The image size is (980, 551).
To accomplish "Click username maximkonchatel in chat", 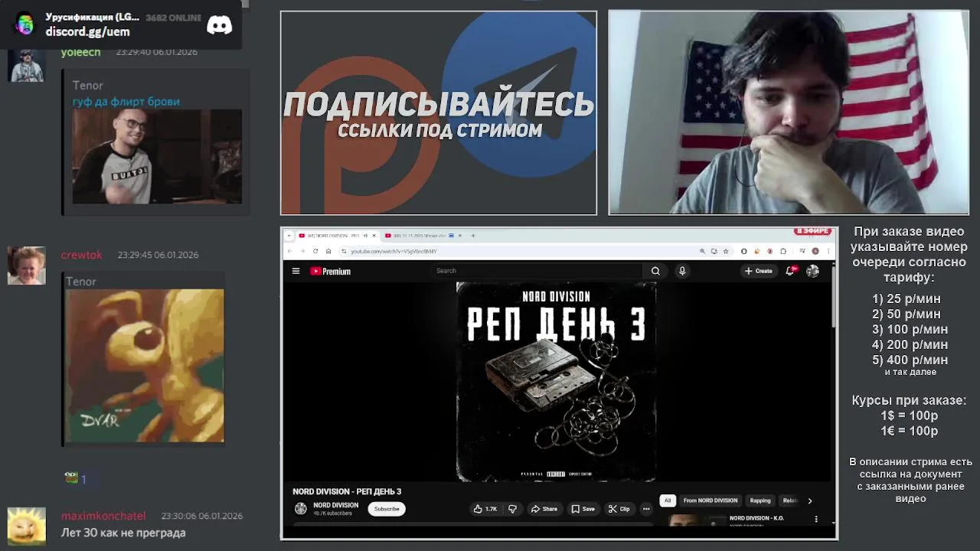I will click(103, 516).
